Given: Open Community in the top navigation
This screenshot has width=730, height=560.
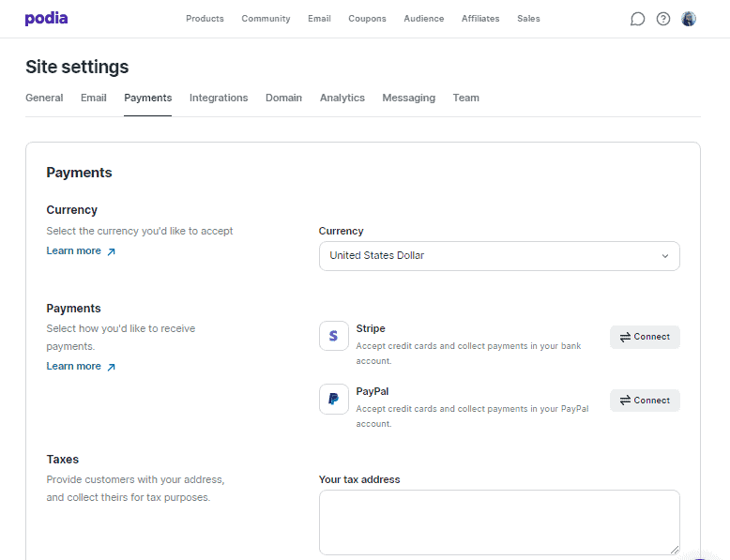Looking at the screenshot, I should (266, 19).
